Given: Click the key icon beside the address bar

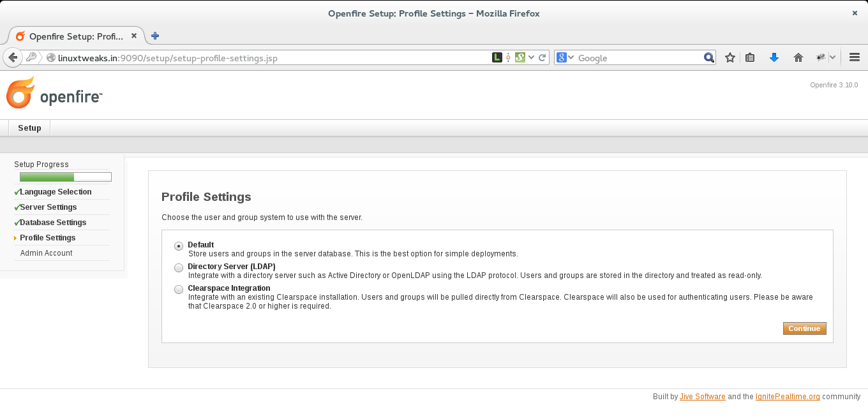Looking at the screenshot, I should click(x=31, y=57).
